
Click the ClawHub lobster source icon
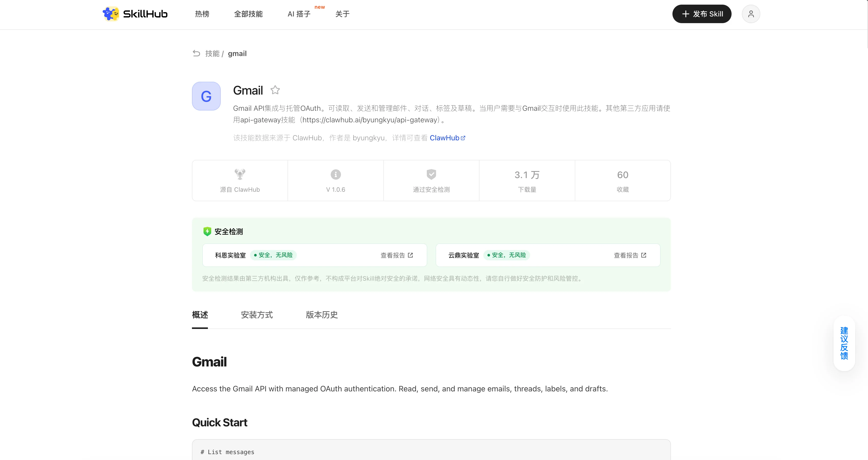click(240, 174)
